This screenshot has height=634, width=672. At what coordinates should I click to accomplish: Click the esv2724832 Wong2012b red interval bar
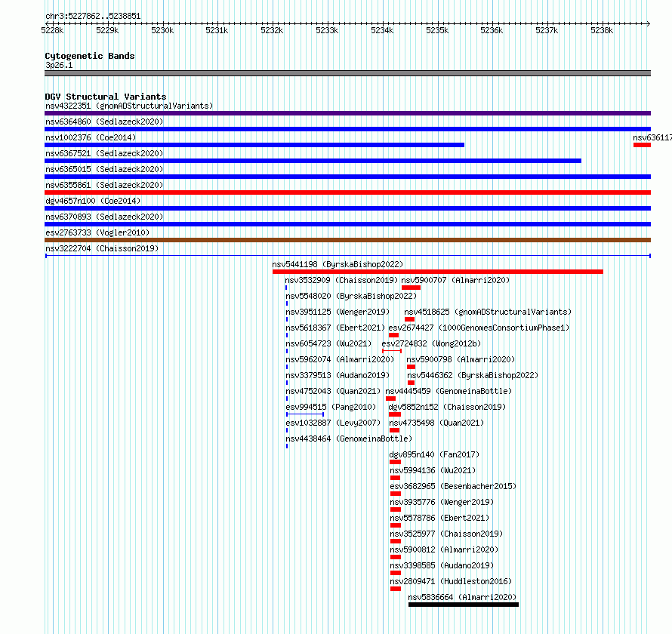tap(392, 351)
